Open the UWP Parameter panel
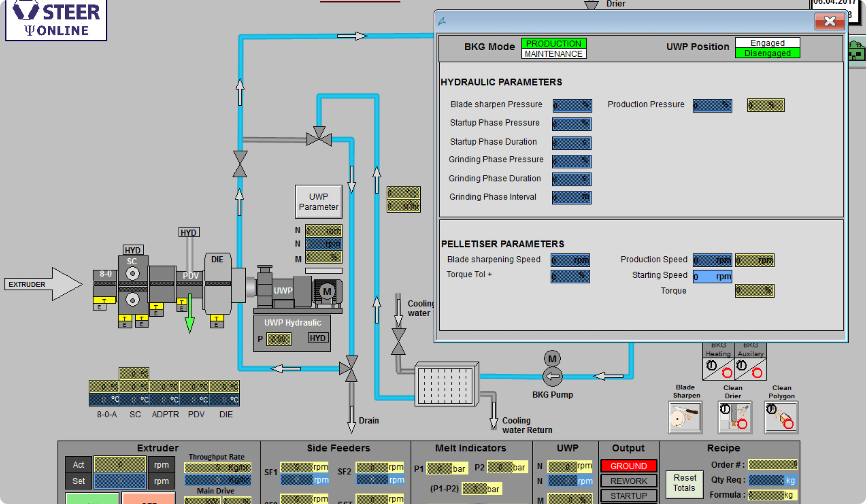866x504 pixels. tap(318, 202)
